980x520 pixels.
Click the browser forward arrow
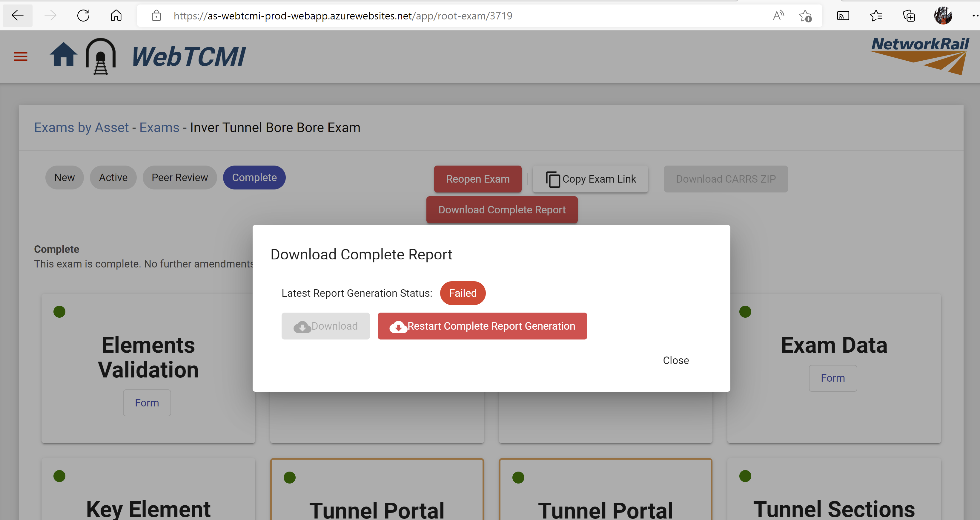[x=50, y=16]
